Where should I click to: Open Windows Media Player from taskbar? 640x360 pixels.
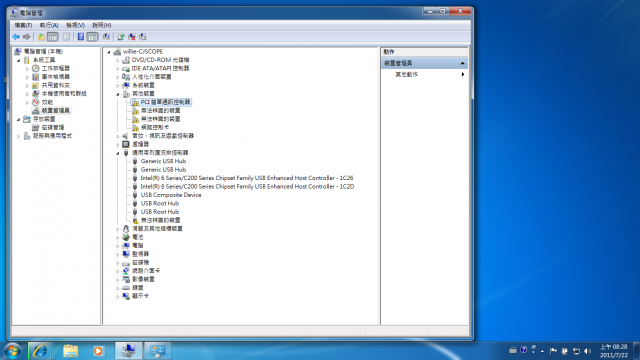click(98, 351)
